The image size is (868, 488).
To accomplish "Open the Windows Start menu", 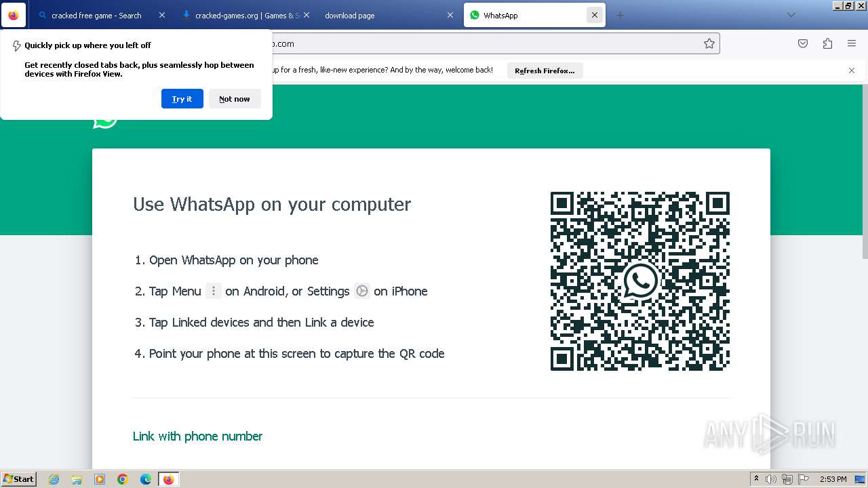I will point(18,479).
